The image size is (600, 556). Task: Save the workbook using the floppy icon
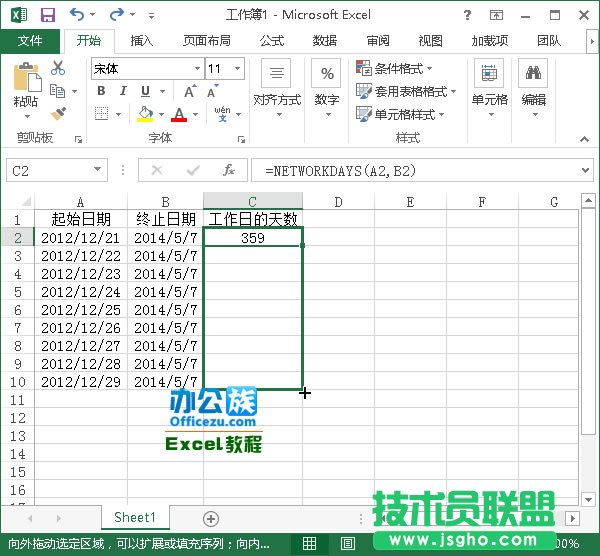48,16
